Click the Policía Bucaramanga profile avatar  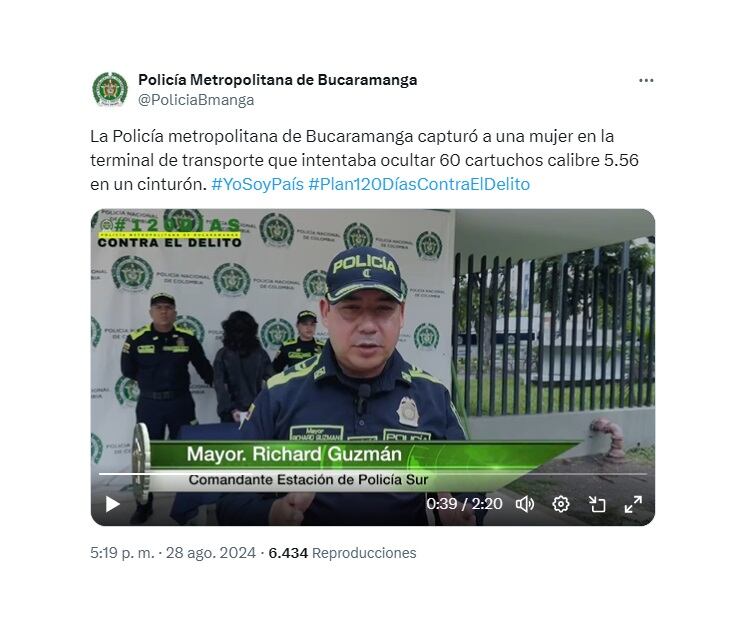click(110, 89)
